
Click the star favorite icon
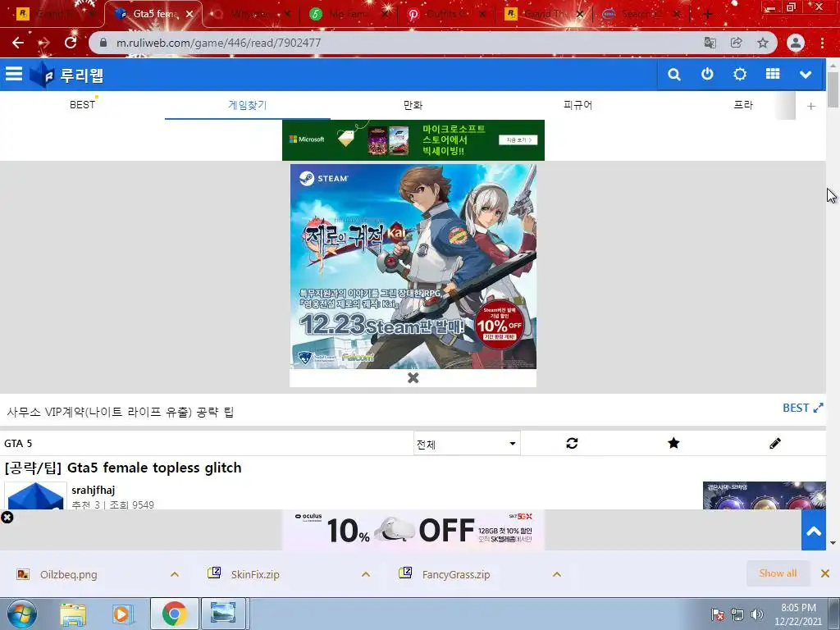673,442
